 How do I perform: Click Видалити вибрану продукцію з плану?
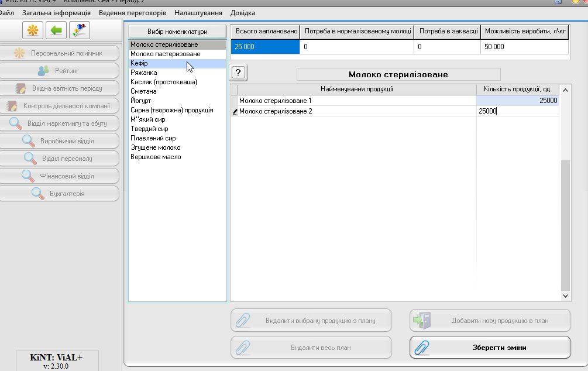311,320
